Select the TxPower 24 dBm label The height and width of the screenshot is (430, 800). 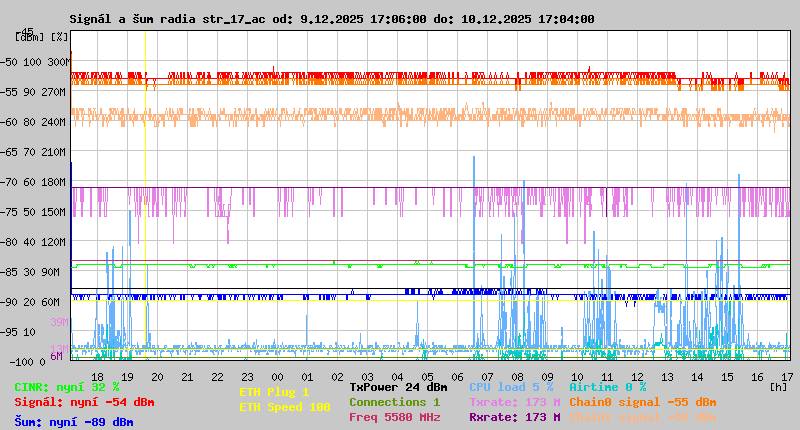[x=398, y=386]
